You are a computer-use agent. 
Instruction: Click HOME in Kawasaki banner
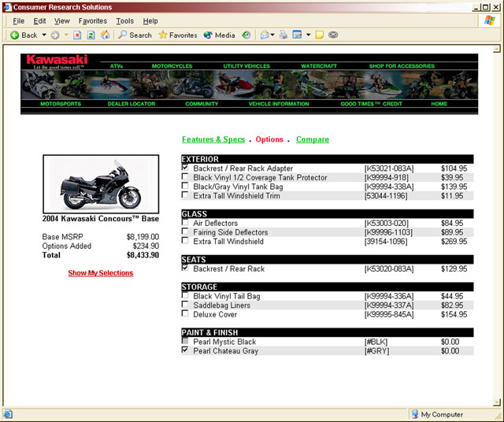pos(439,104)
